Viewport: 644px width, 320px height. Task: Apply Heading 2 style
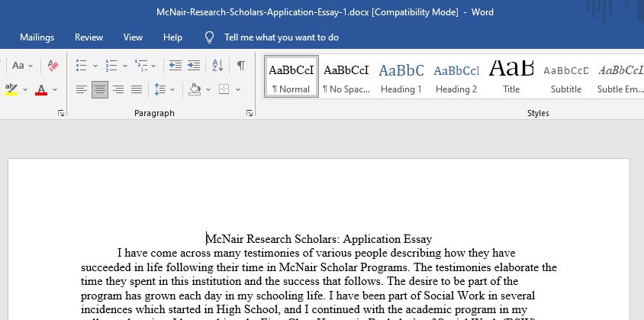tap(456, 77)
